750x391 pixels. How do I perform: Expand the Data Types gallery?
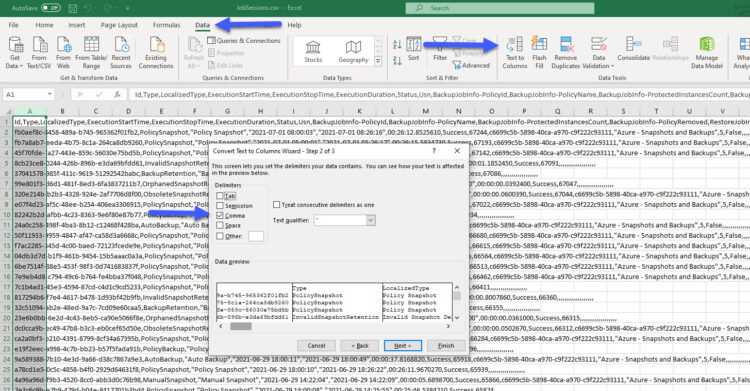[378, 61]
